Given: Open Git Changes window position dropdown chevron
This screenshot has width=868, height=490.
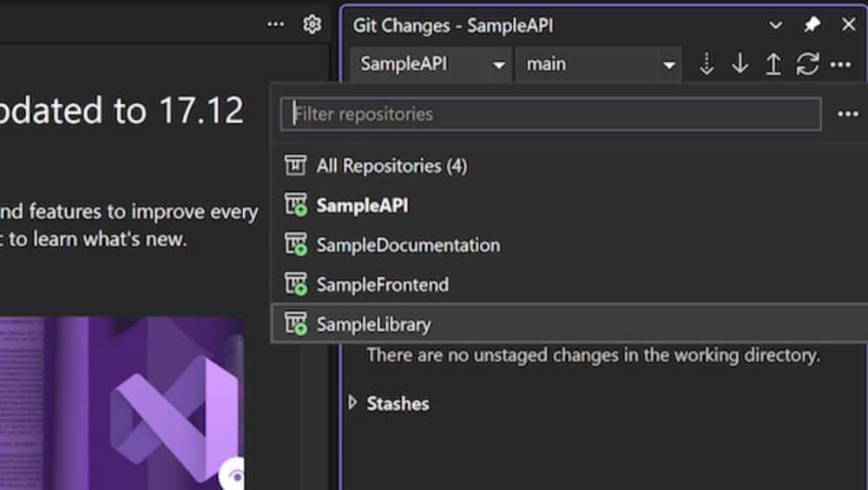Looking at the screenshot, I should point(775,25).
